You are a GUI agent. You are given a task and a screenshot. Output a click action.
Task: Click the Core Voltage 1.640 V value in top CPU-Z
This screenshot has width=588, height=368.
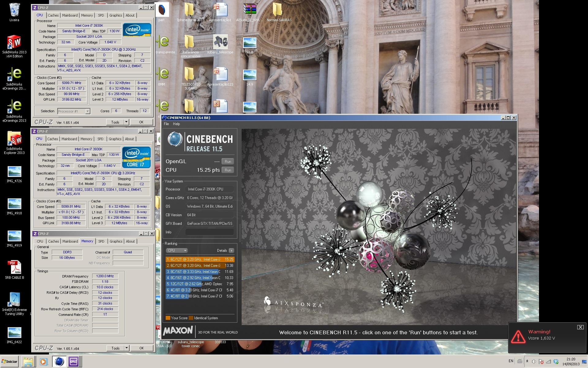110,42
